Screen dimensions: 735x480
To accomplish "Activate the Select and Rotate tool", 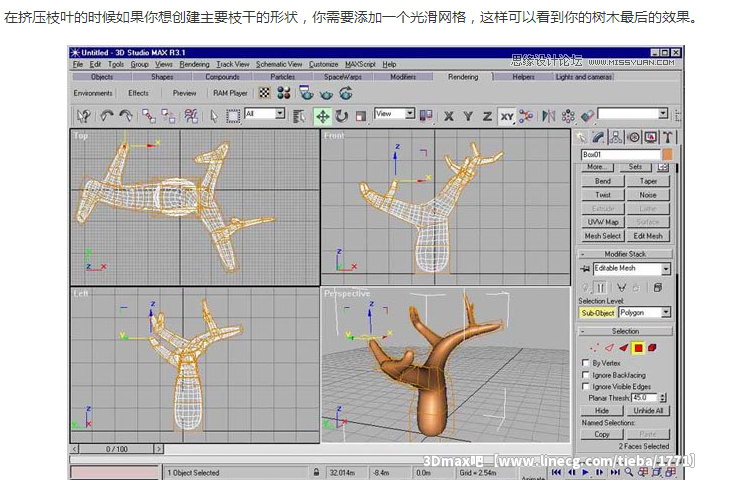I will (342, 116).
